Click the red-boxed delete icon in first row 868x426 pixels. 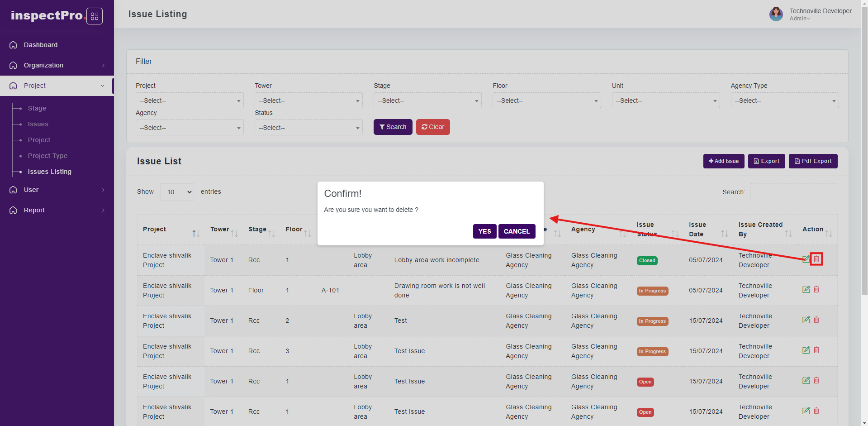[x=816, y=259]
